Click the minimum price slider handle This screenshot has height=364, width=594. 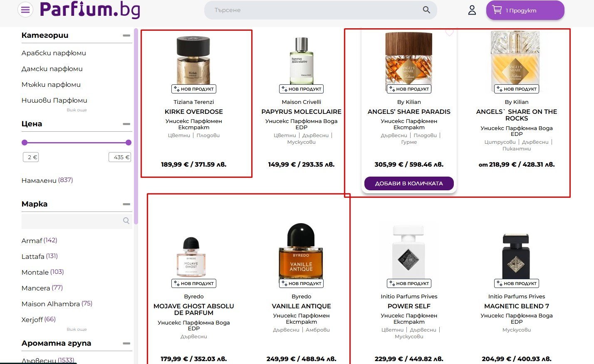(25, 143)
